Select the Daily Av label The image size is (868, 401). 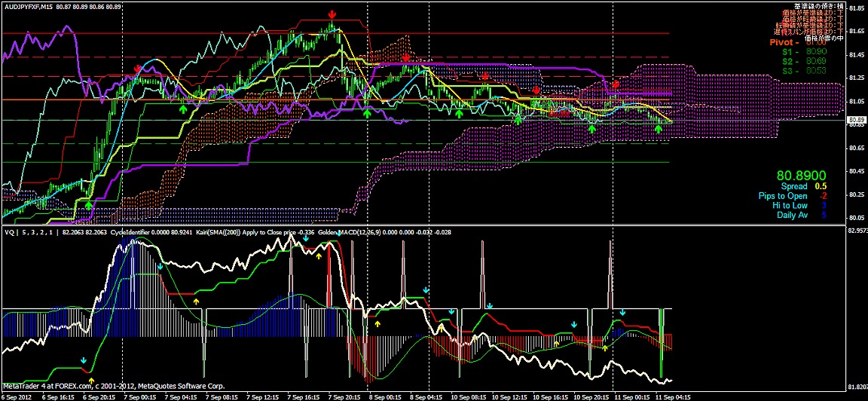(792, 215)
